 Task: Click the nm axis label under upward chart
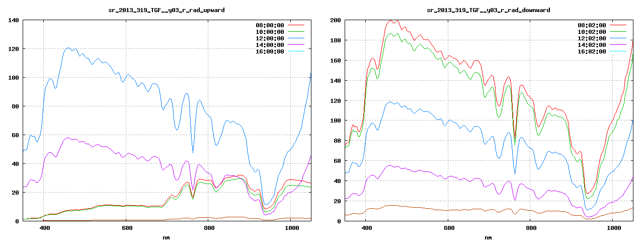pyautogui.click(x=167, y=237)
